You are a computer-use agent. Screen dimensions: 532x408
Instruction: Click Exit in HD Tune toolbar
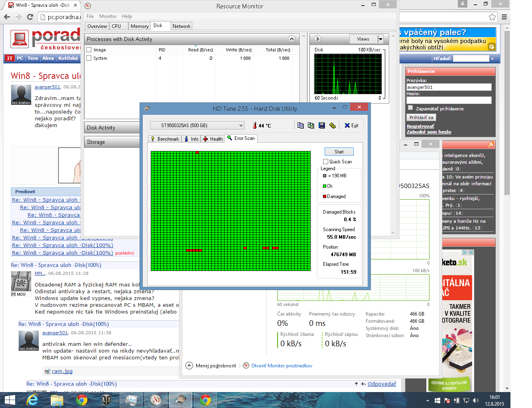pos(351,126)
